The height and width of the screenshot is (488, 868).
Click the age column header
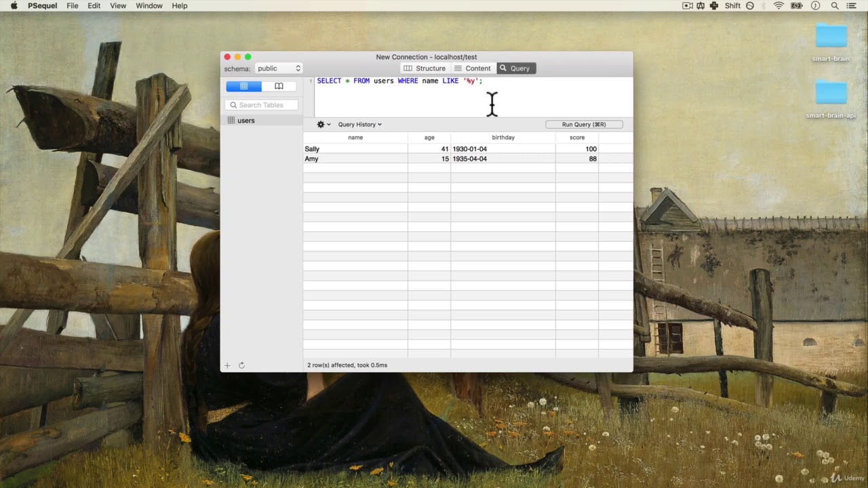tap(429, 138)
